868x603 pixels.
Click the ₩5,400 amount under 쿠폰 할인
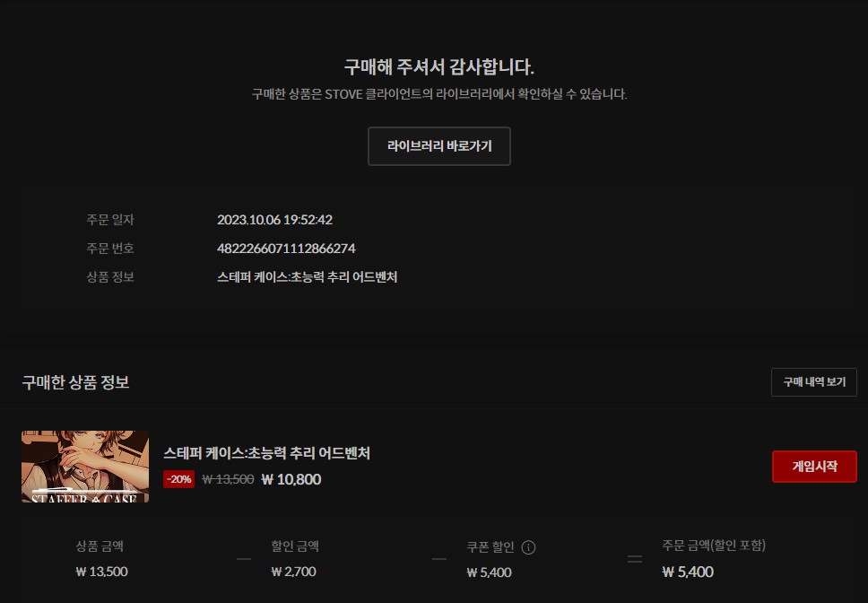coord(489,572)
